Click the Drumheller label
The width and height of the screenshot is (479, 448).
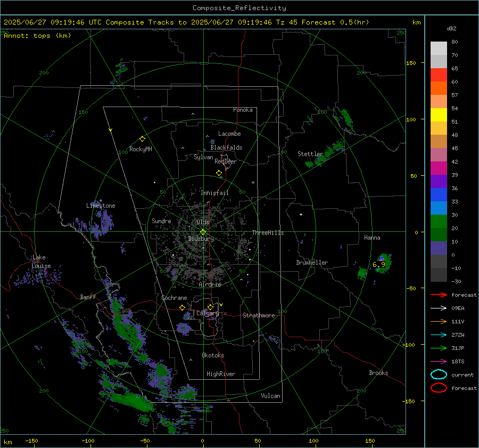click(312, 263)
